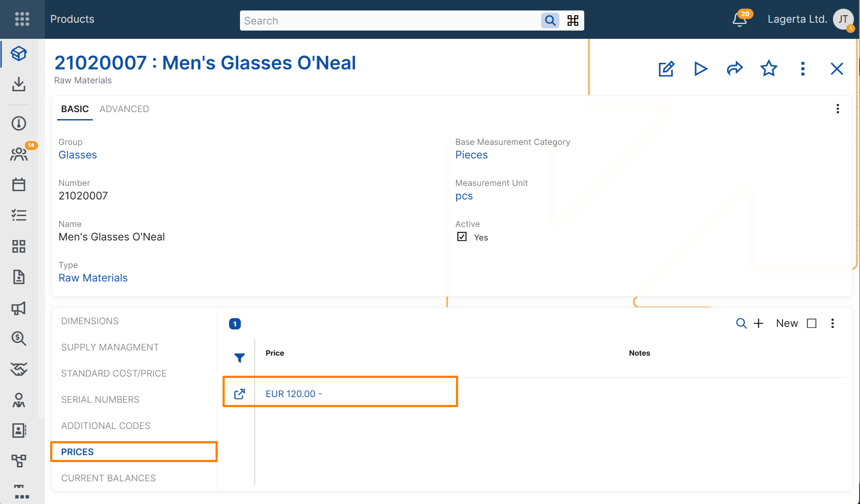Click the Price column header
The image size is (860, 504).
274,353
